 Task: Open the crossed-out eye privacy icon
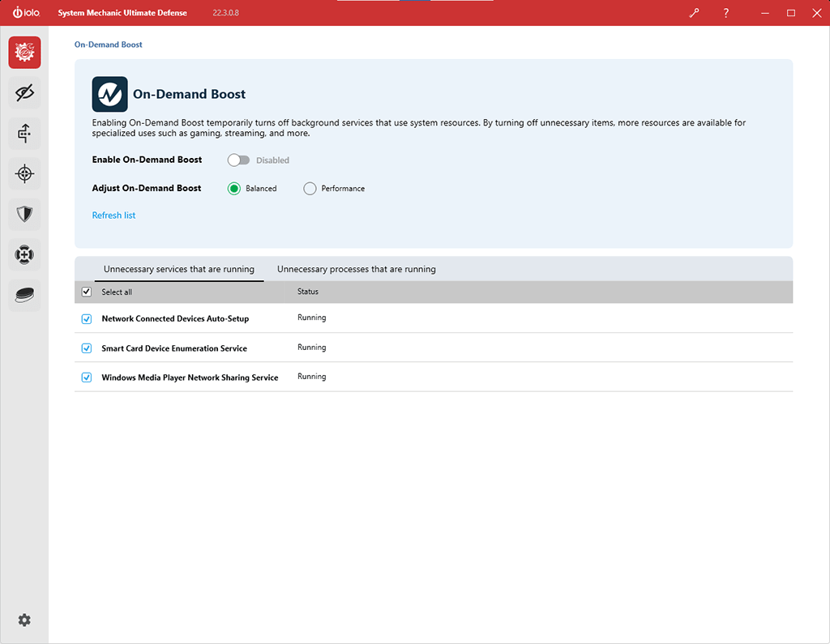[24, 93]
